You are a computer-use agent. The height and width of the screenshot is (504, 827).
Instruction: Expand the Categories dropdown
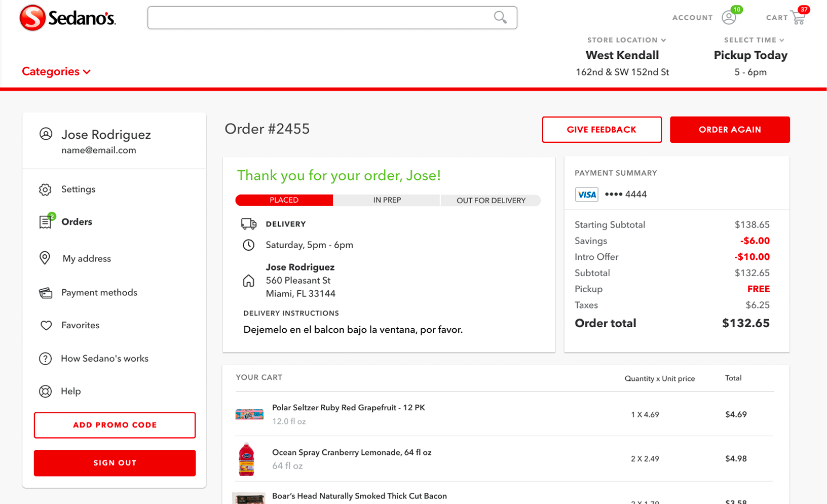[x=56, y=71]
